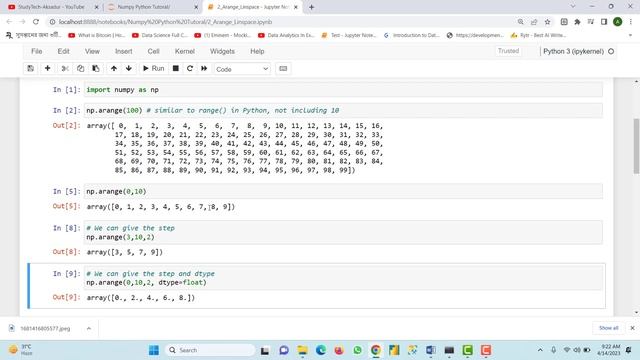Open the Cell menu in Jupyter
This screenshot has height=360, width=640.
pyautogui.click(x=153, y=51)
